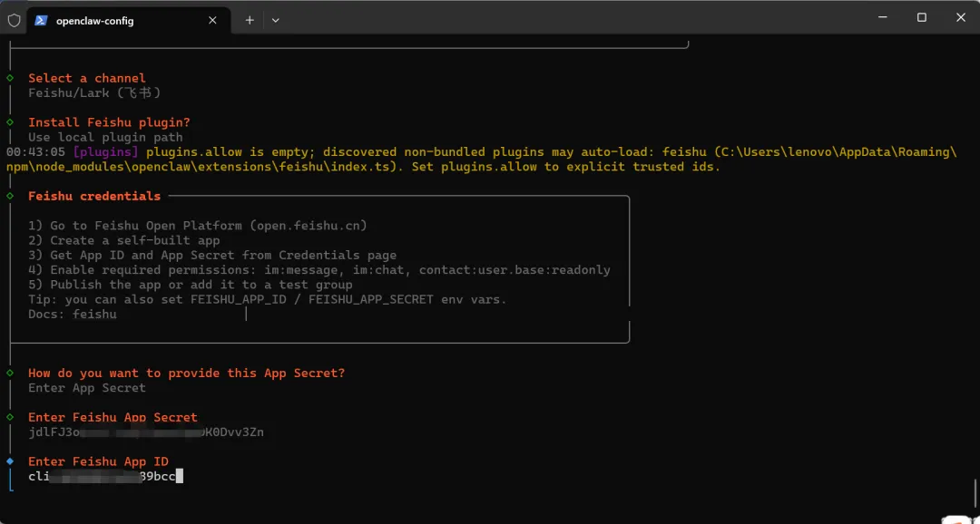This screenshot has width=980, height=524.
Task: Open the new tab profiles dropdown
Action: [x=276, y=20]
